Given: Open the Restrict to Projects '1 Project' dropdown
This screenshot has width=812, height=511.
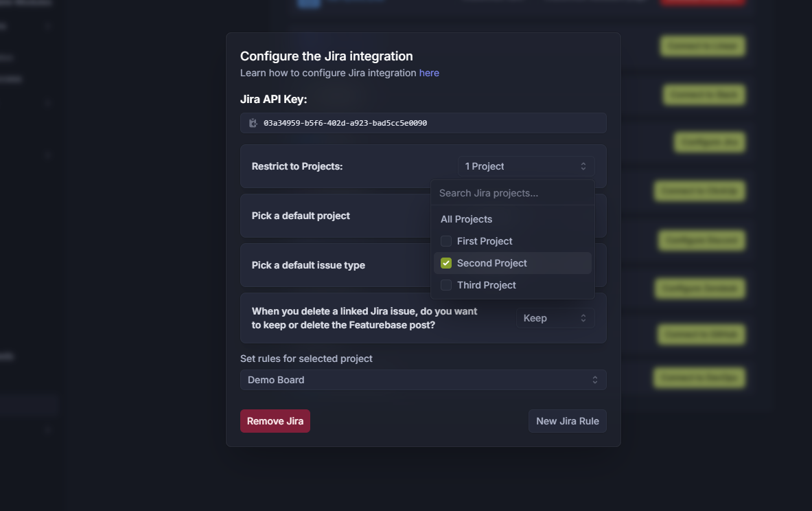Looking at the screenshot, I should click(x=526, y=166).
